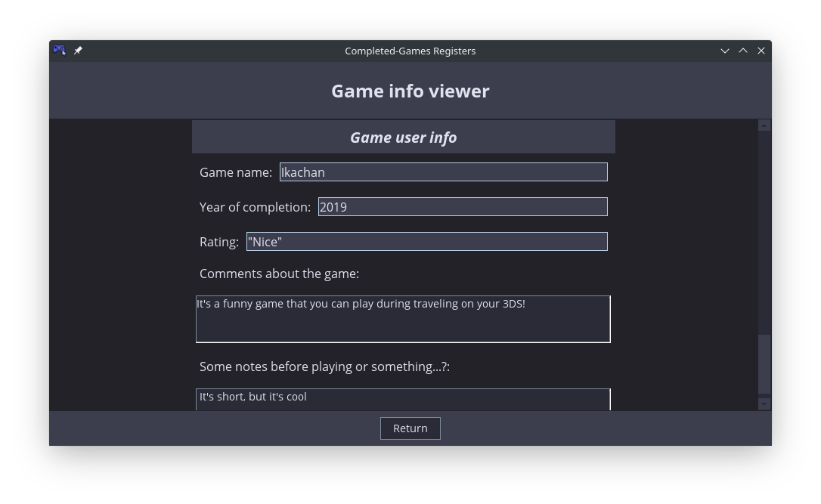Image resolution: width=821 pixels, height=504 pixels.
Task: Click the scrollbar up arrow
Action: [764, 125]
